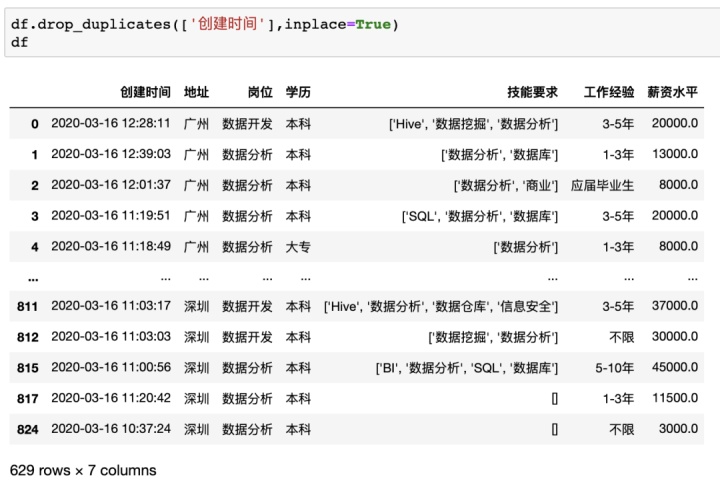Click timestamp 2020-03-16 12:28:11
This screenshot has width=720, height=487.
111,123
